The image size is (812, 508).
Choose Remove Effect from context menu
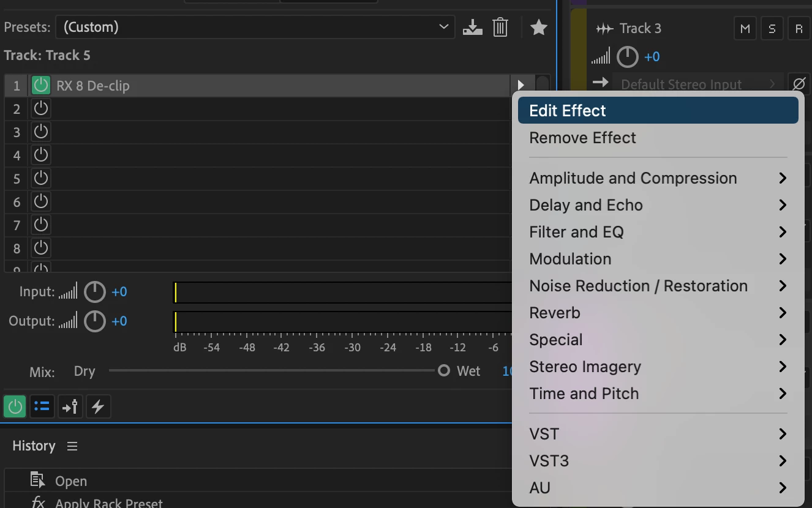(658, 138)
